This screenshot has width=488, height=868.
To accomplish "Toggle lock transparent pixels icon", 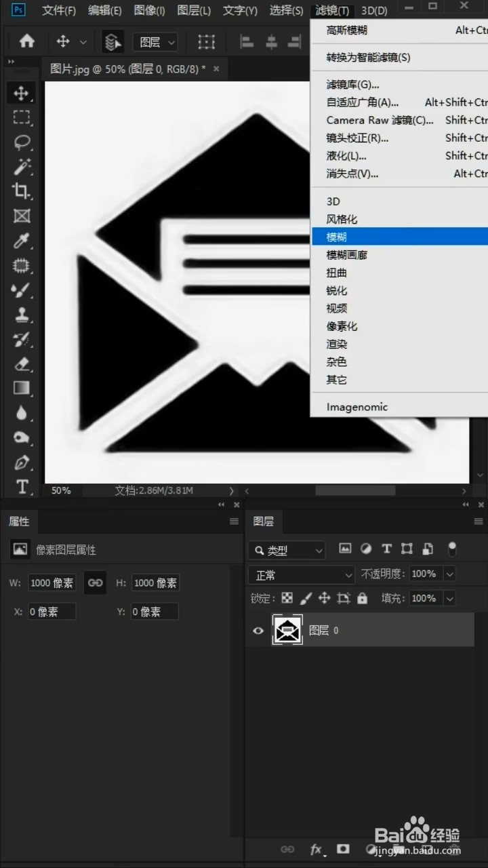I will coord(287,598).
